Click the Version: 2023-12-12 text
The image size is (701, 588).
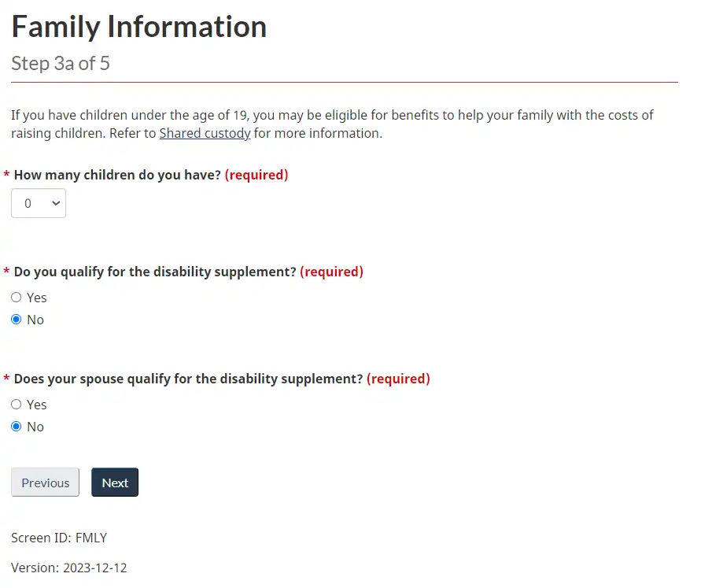tap(69, 568)
